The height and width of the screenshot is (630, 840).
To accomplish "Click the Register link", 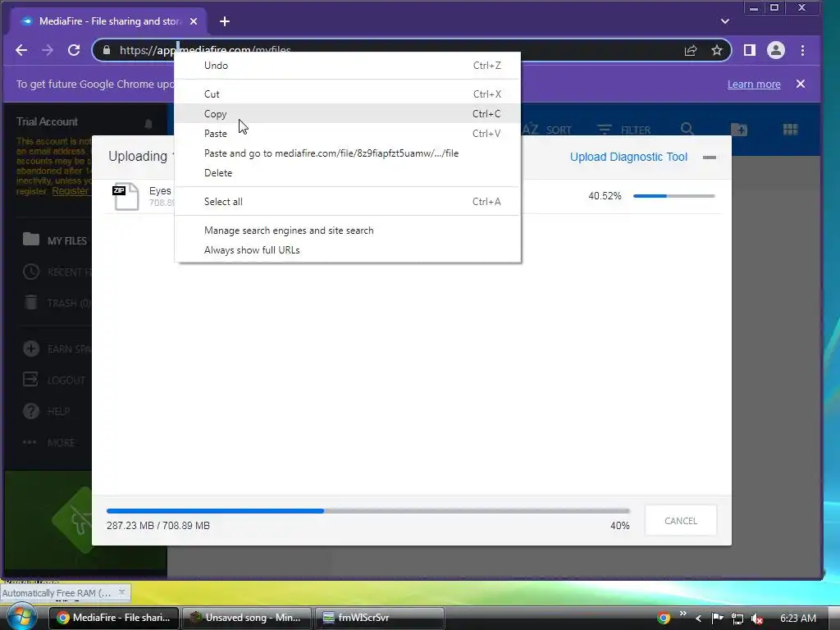I will coord(71,190).
